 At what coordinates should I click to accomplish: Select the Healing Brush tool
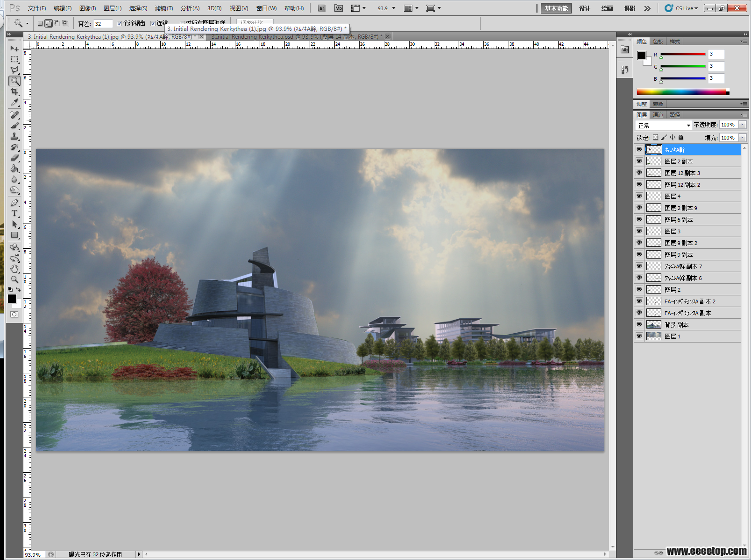(x=14, y=115)
